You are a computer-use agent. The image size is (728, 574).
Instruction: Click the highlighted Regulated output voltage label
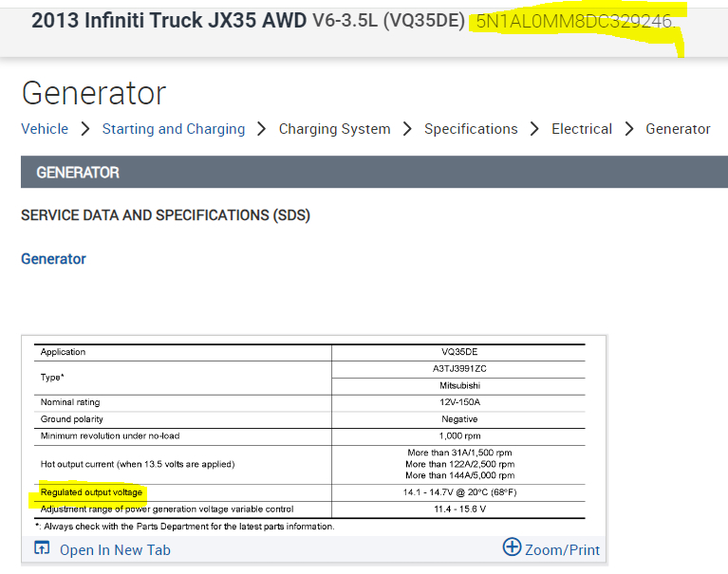(x=91, y=492)
